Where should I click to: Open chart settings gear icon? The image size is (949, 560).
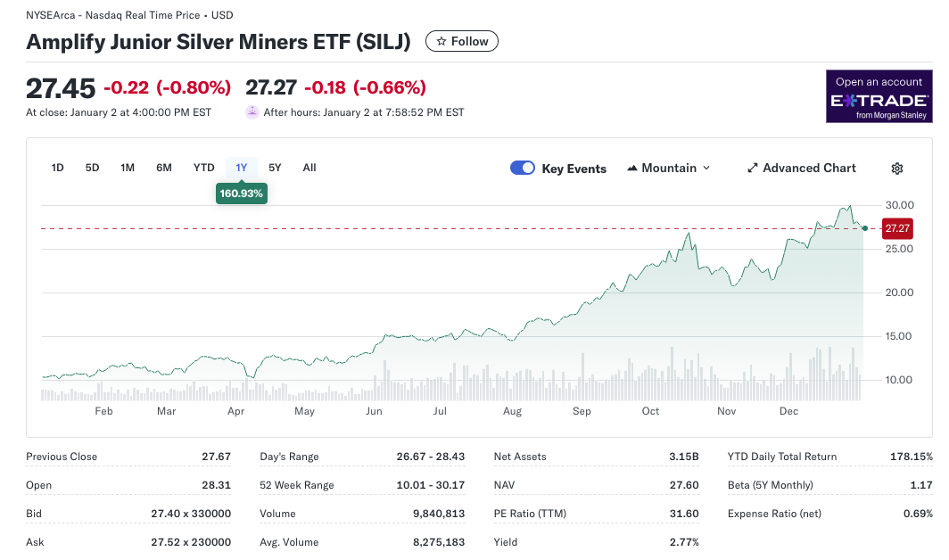(x=897, y=169)
